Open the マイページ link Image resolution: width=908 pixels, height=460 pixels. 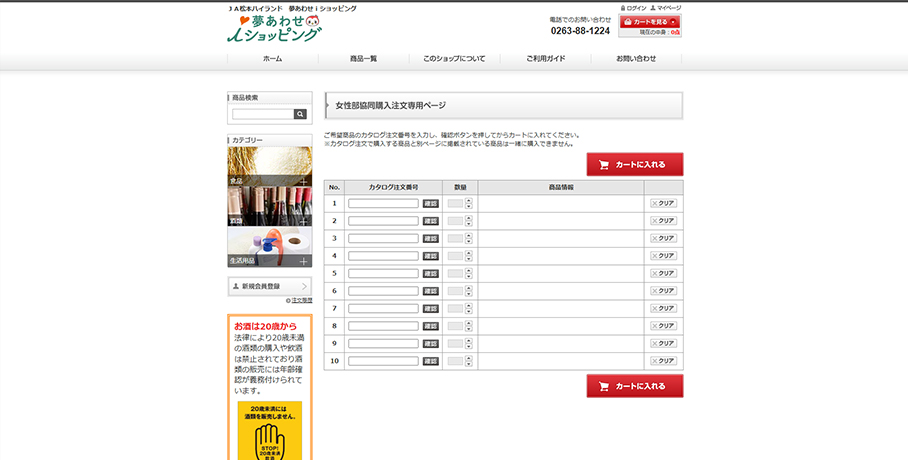pyautogui.click(x=666, y=8)
